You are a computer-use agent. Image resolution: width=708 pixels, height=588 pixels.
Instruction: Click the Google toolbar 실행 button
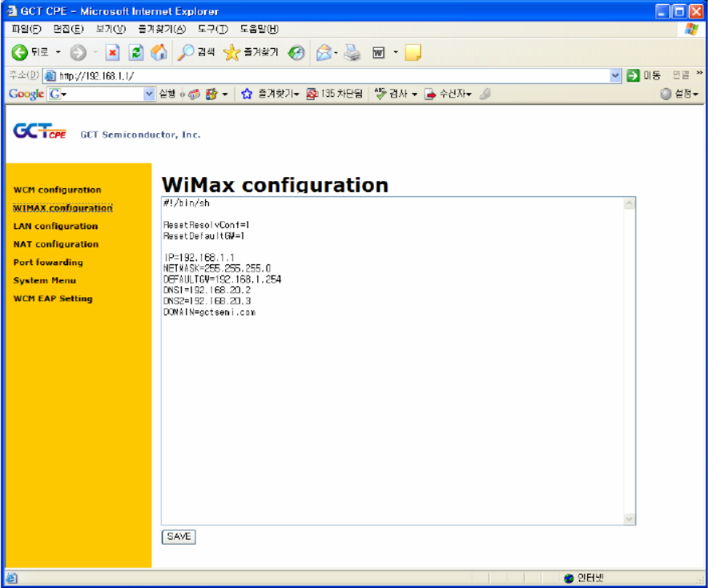coord(167,94)
